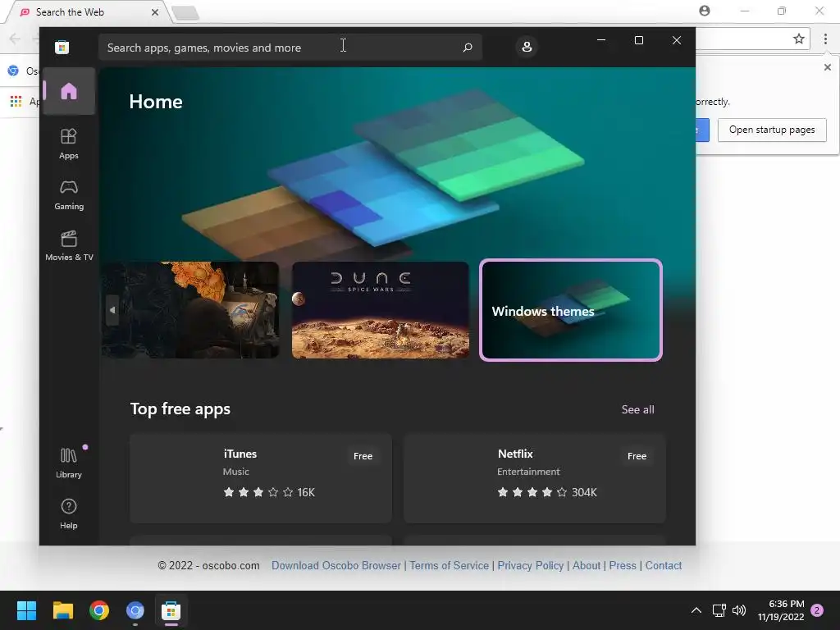Switch to Oscobo browser in taskbar
840x630 pixels.
(x=135, y=610)
